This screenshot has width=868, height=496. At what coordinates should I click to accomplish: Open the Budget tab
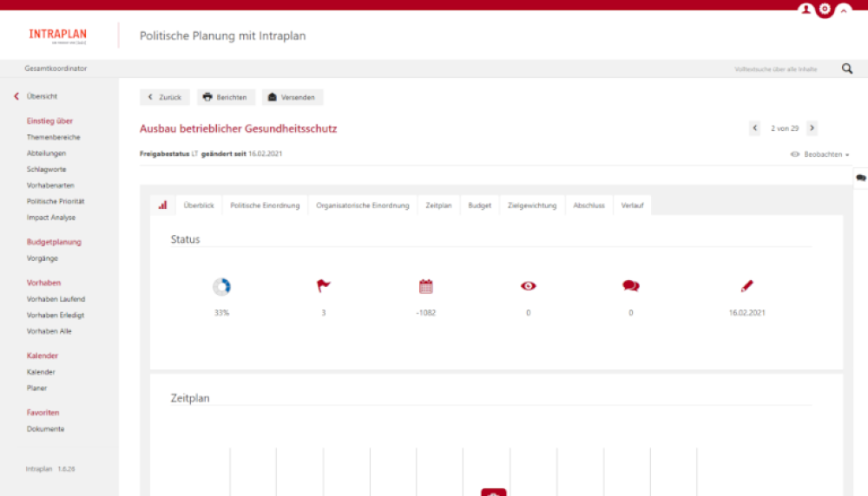[479, 206]
